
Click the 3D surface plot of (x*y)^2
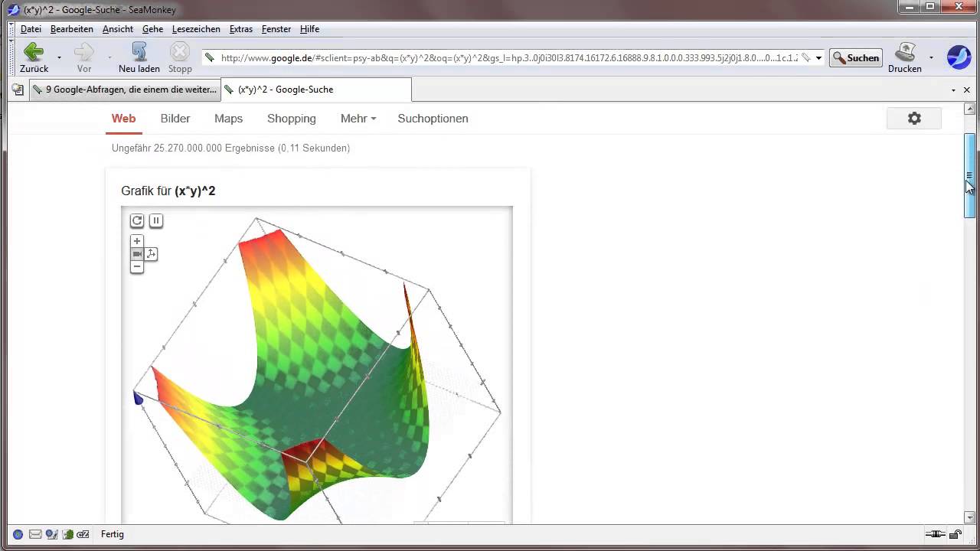coord(316,365)
